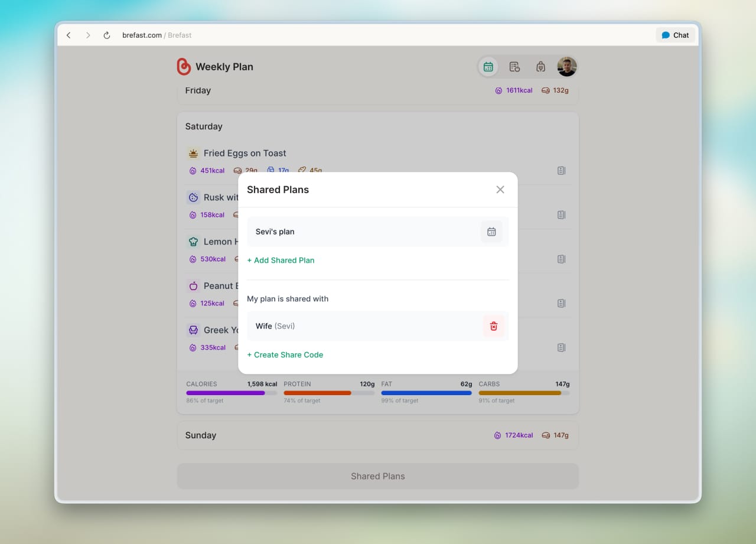Screen dimensions: 756x544
Task: Close the Shared Plans dialog
Action: point(500,190)
